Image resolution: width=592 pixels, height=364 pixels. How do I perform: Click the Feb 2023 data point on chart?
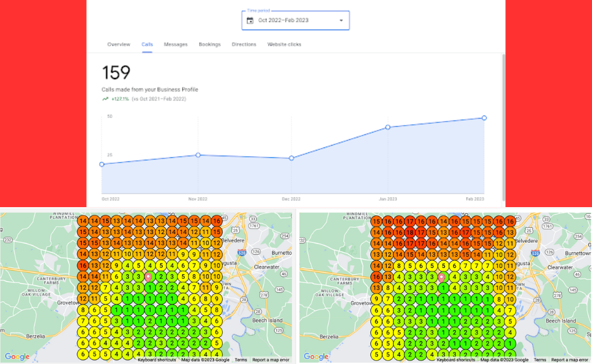click(484, 118)
